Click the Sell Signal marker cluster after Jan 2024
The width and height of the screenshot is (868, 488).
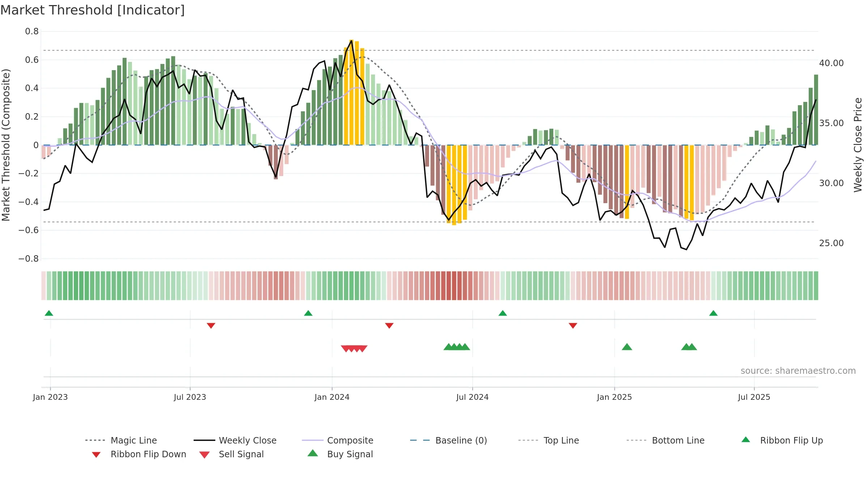point(354,349)
